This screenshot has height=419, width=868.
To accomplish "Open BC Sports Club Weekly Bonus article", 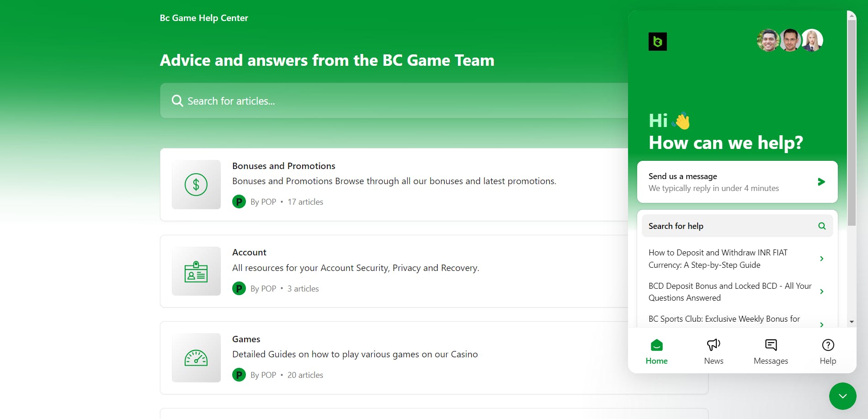I will tap(737, 319).
